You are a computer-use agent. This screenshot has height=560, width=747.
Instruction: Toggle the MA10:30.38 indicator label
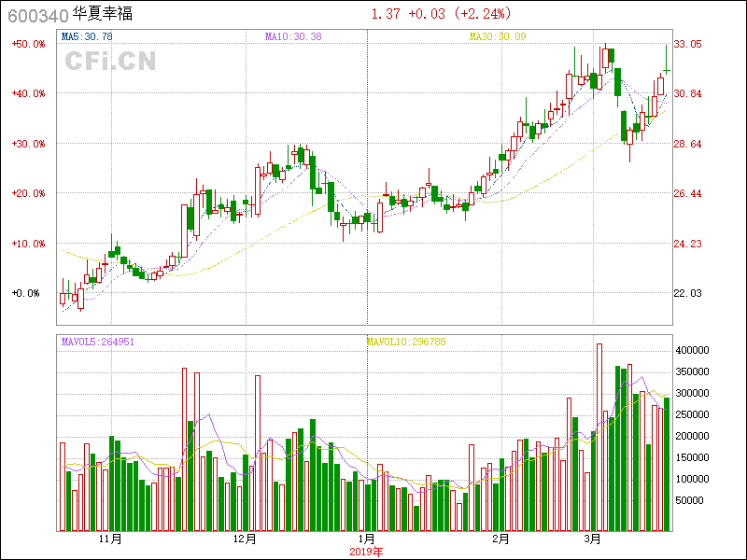[293, 36]
